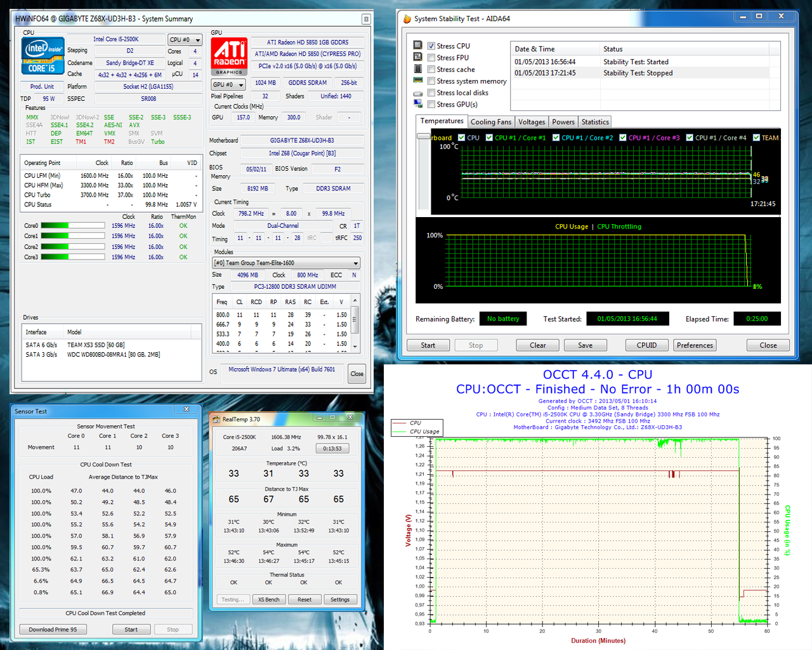Click the Status column header in AIDA64 log
Image resolution: width=812 pixels, height=650 pixels.
tap(684, 49)
